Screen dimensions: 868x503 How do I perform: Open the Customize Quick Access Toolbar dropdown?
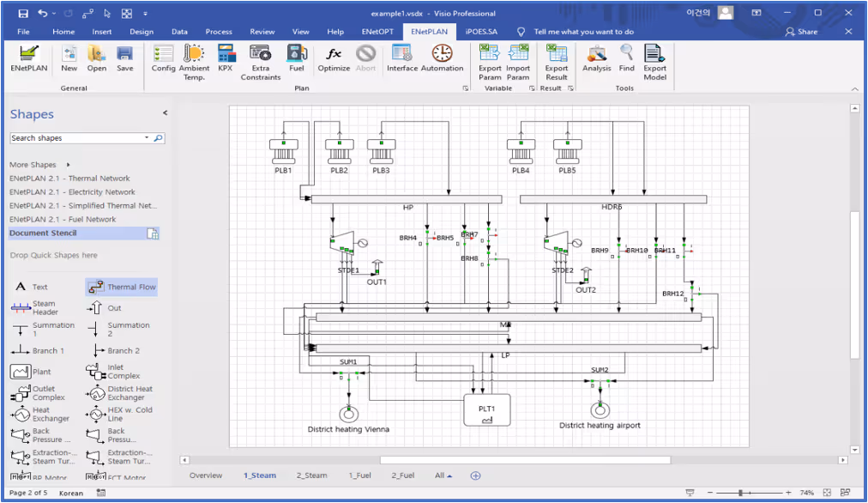[x=146, y=13]
